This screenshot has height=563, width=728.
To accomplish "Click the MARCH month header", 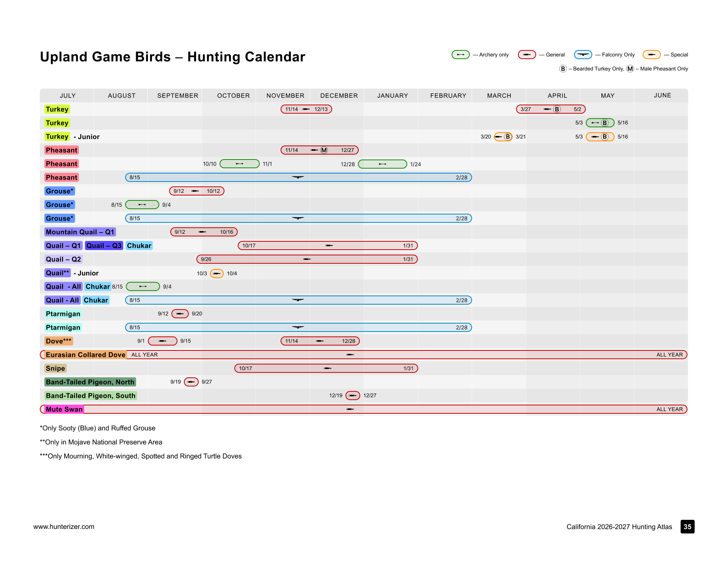I will pyautogui.click(x=499, y=95).
